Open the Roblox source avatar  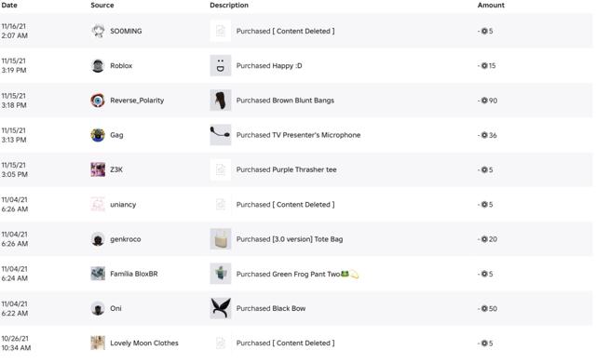[98, 66]
